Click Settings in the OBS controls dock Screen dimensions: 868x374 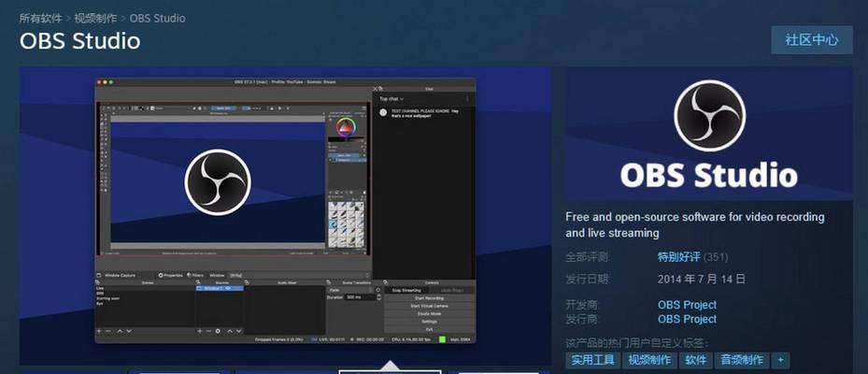(429, 322)
